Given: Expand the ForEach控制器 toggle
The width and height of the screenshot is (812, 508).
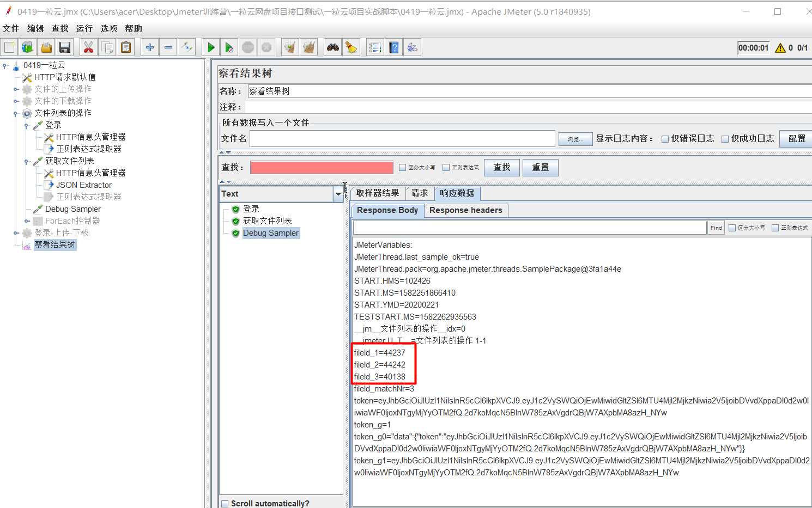Looking at the screenshot, I should [27, 221].
